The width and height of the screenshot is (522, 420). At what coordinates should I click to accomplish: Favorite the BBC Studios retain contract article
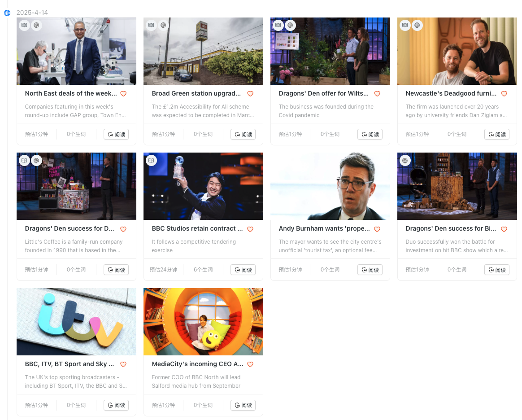[x=250, y=229]
